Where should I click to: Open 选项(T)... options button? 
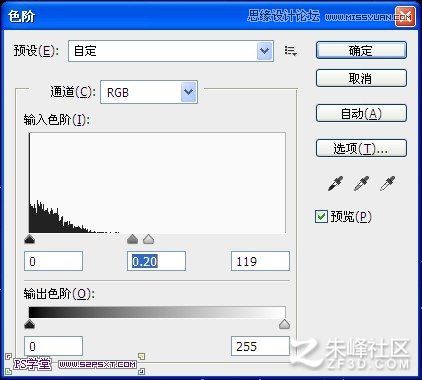pos(361,148)
